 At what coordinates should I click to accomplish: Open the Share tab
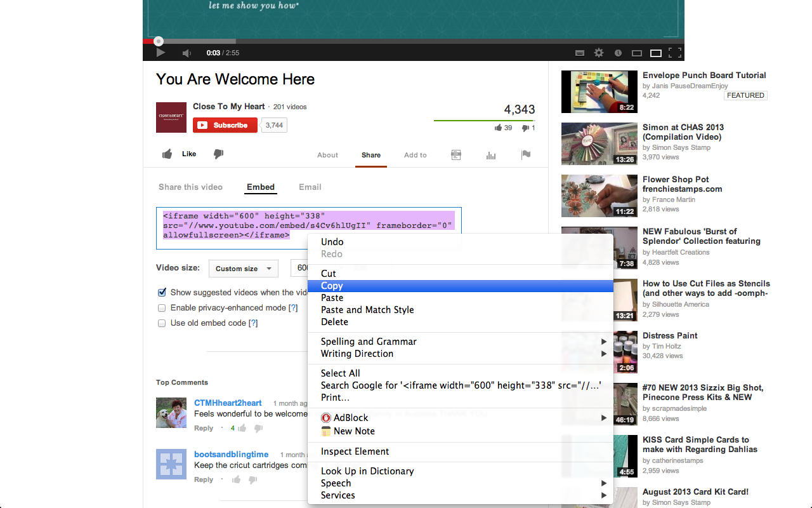point(371,155)
